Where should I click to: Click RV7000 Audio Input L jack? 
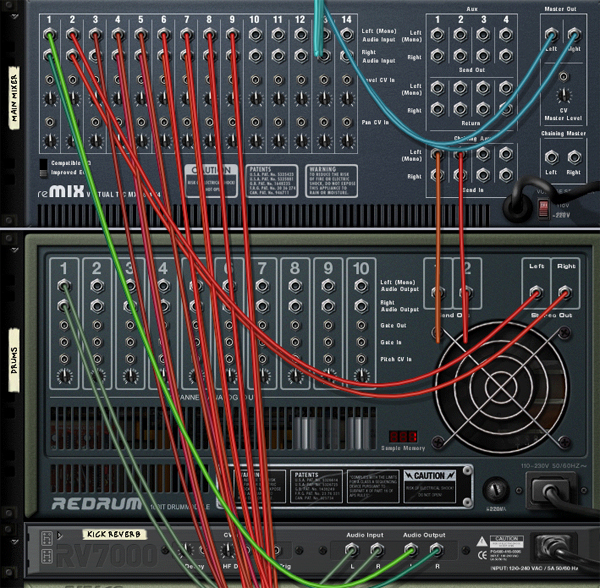(x=351, y=550)
